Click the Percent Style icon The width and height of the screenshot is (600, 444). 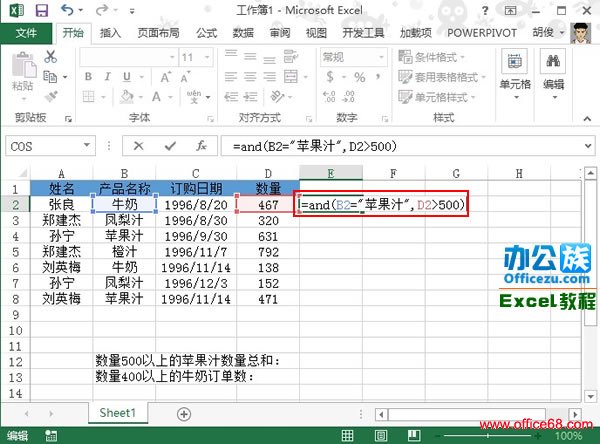[360, 77]
